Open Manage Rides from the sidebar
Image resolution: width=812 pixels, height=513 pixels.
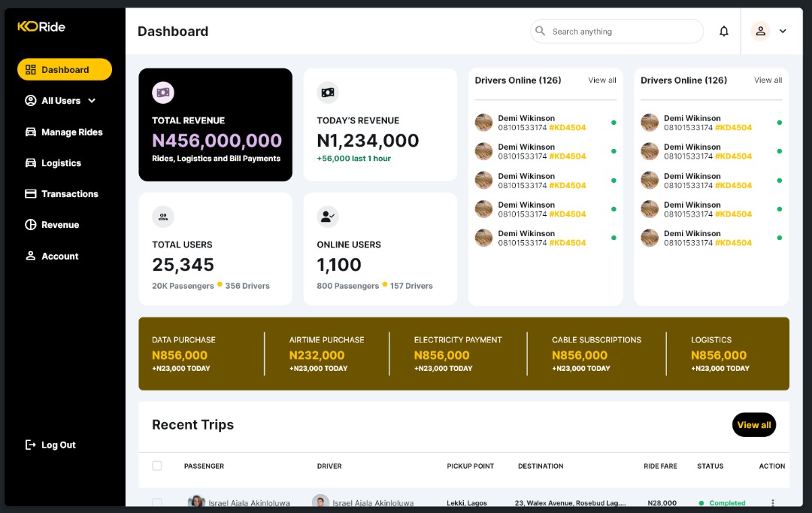pos(31,132)
